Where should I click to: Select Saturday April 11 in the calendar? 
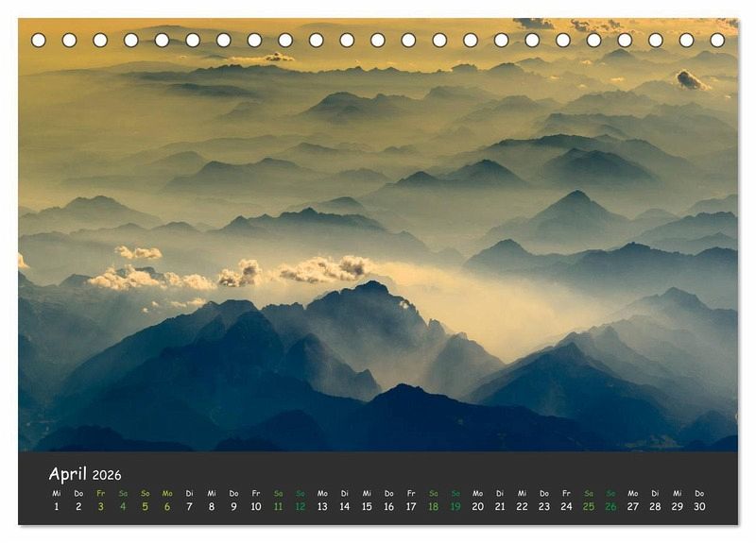[x=278, y=507]
